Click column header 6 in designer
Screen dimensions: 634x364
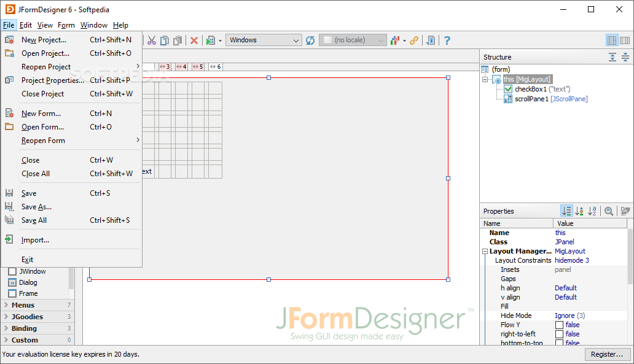click(216, 67)
